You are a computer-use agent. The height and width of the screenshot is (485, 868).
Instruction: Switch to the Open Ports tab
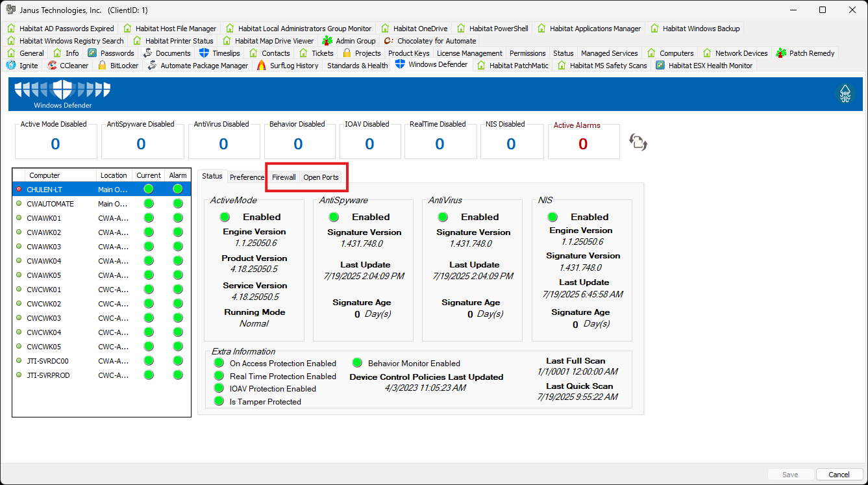[321, 177]
